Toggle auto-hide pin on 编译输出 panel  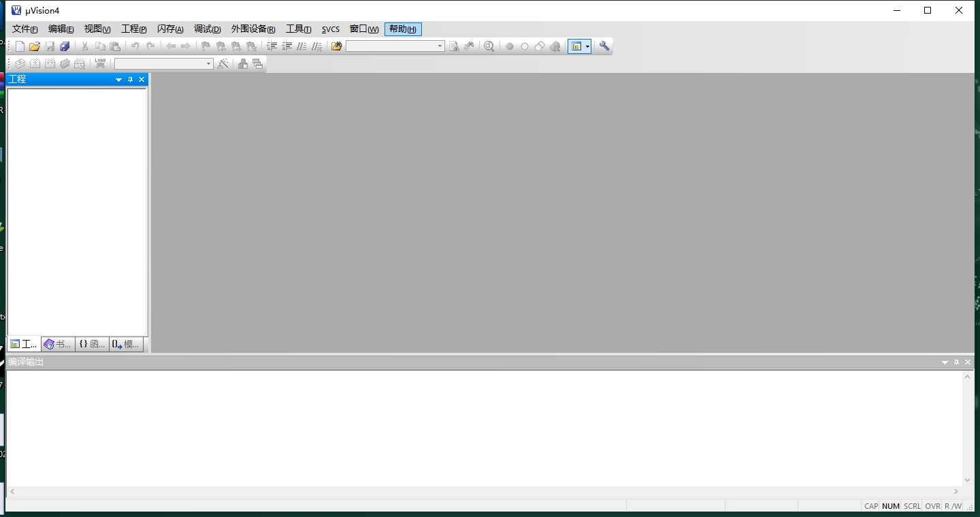pos(956,362)
